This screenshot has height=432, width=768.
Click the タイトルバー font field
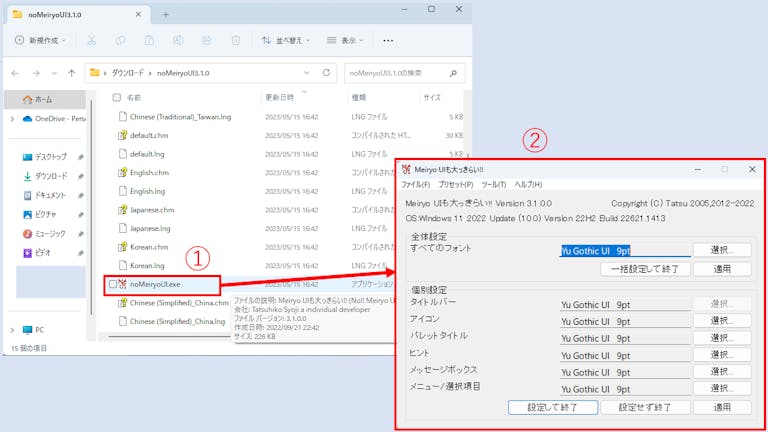[625, 305]
